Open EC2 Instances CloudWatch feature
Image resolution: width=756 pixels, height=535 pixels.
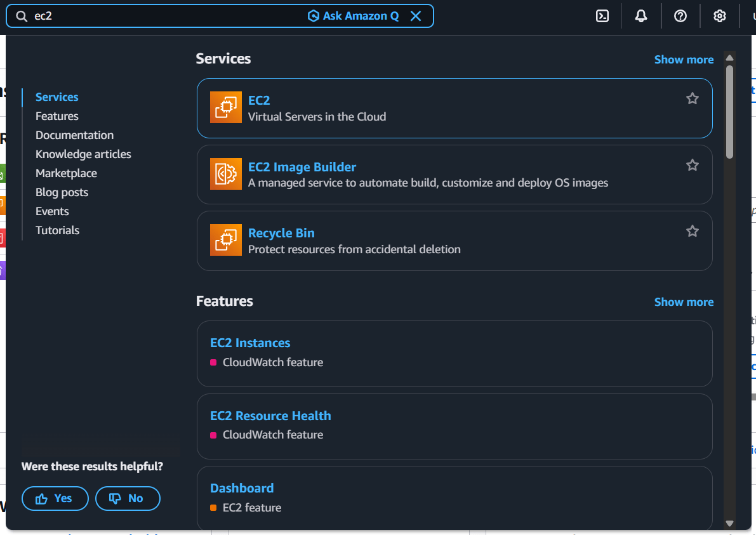point(250,343)
